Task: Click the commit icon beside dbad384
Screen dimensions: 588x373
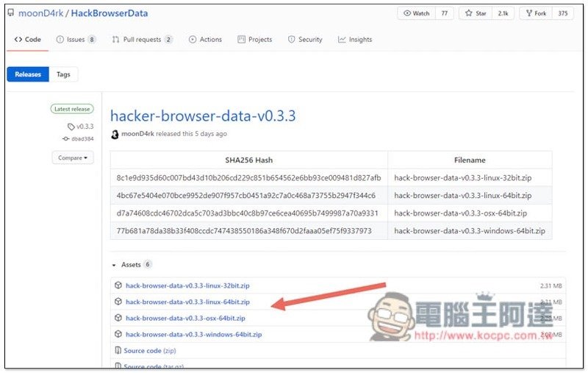Action: pos(65,139)
